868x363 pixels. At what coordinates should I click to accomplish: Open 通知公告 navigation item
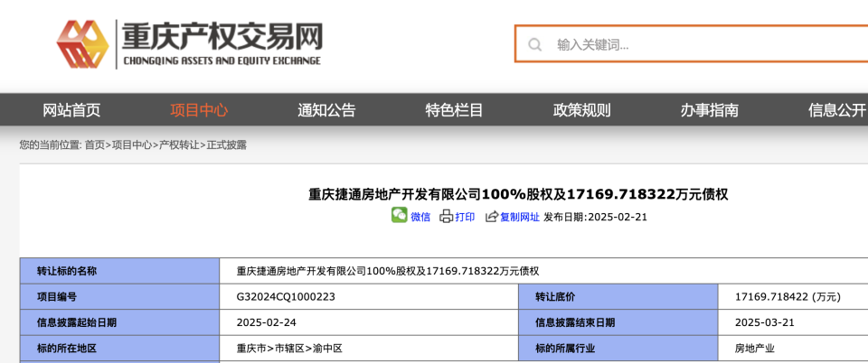click(x=326, y=110)
